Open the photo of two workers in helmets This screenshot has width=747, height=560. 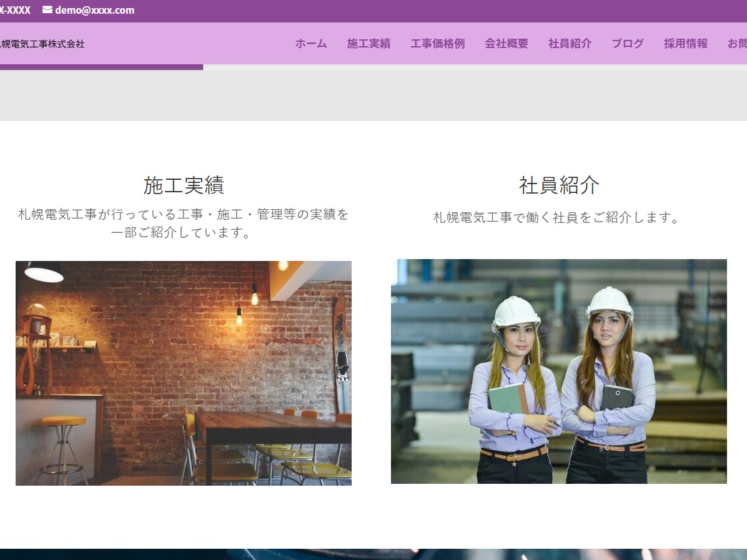click(559, 371)
